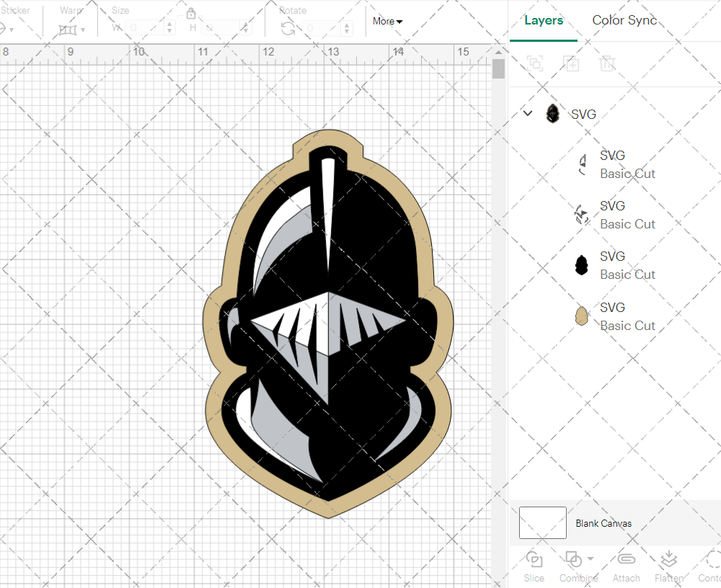Click the knight helmet image on canvas

coord(328,324)
